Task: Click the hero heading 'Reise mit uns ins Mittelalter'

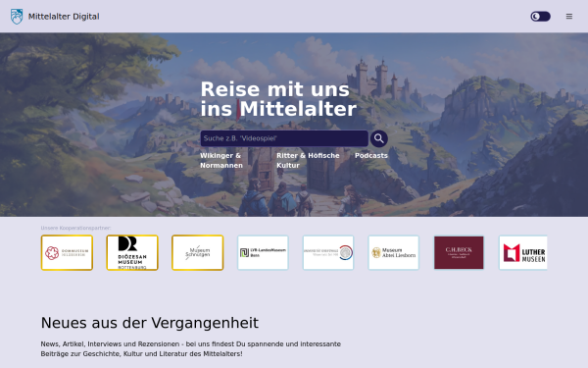Action: click(278, 99)
